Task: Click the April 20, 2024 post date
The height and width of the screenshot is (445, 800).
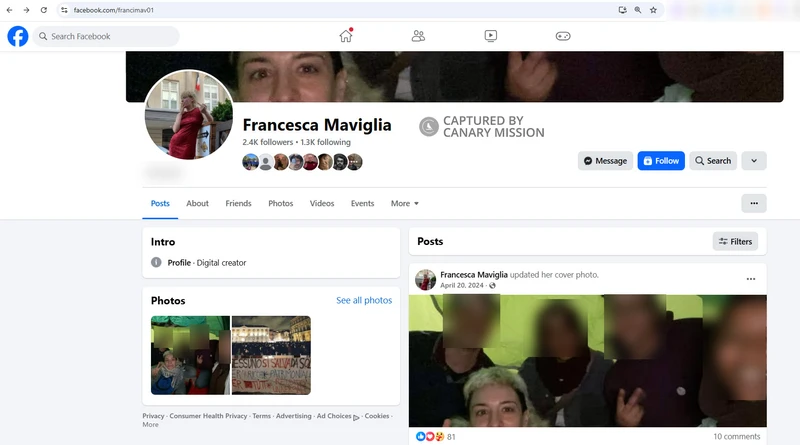Action: [462, 285]
